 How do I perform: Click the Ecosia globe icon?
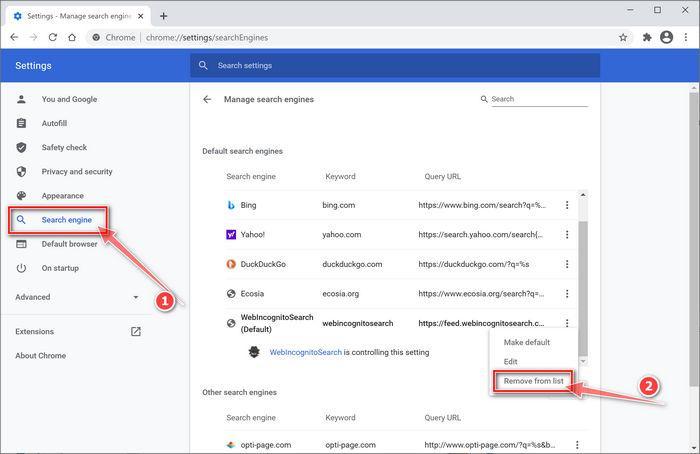tap(231, 293)
